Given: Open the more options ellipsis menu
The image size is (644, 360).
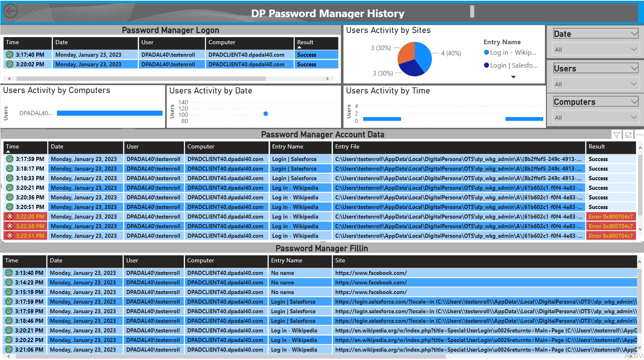Looking at the screenshot, I should (x=640, y=134).
